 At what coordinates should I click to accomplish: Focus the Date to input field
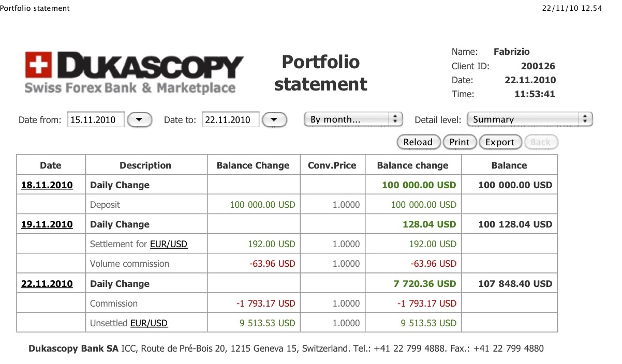tap(230, 120)
